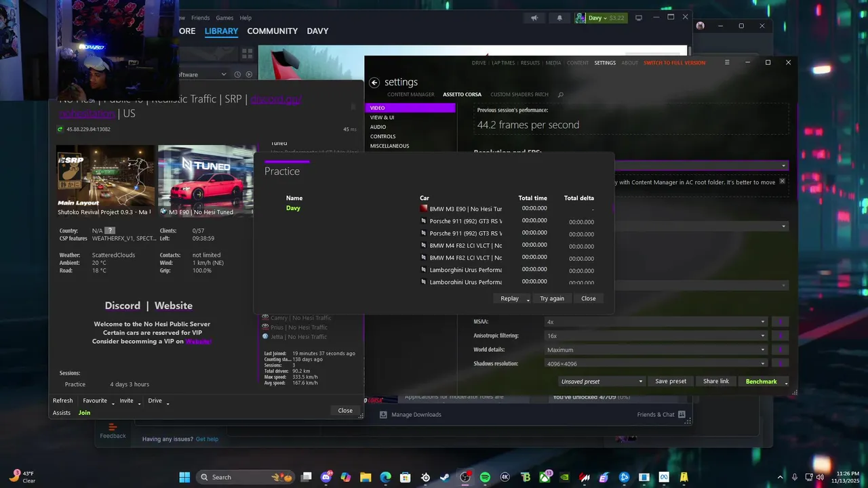Open File Explorer from the taskbar

(366, 477)
